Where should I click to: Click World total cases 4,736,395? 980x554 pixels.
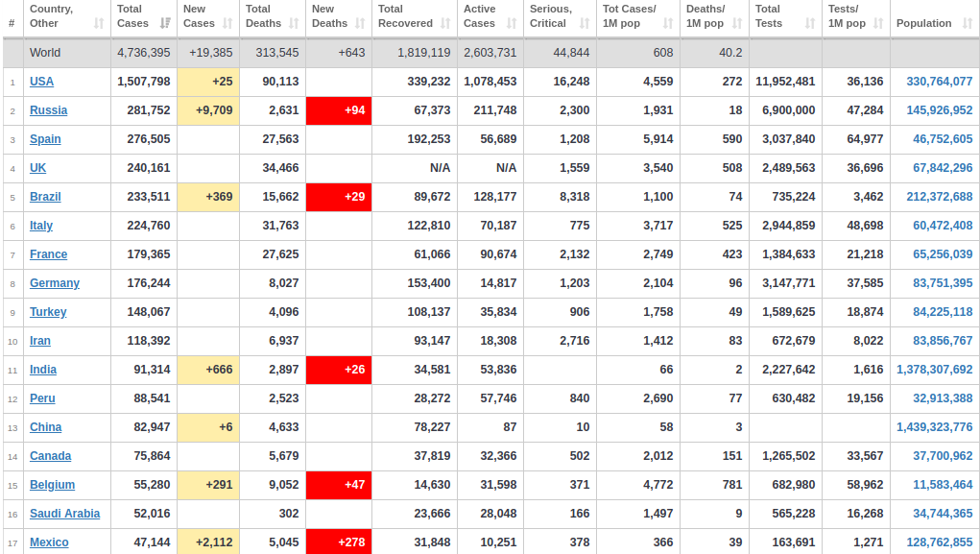point(144,53)
